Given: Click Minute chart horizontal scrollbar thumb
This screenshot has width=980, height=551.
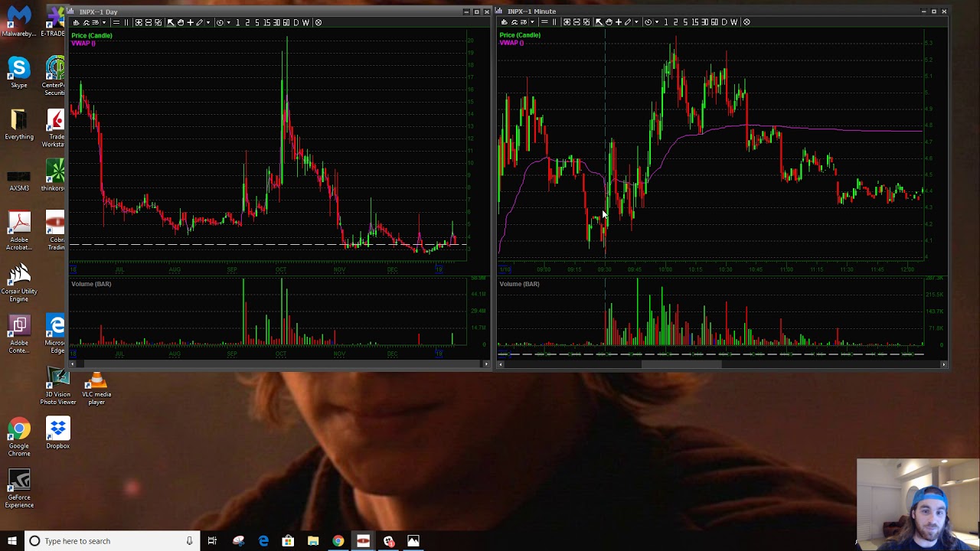Looking at the screenshot, I should (x=681, y=364).
